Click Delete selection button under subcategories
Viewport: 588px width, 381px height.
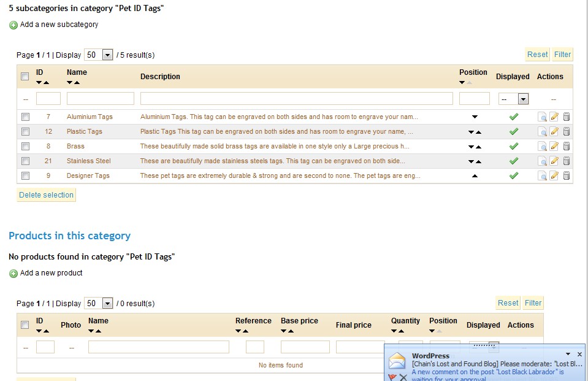pos(46,195)
